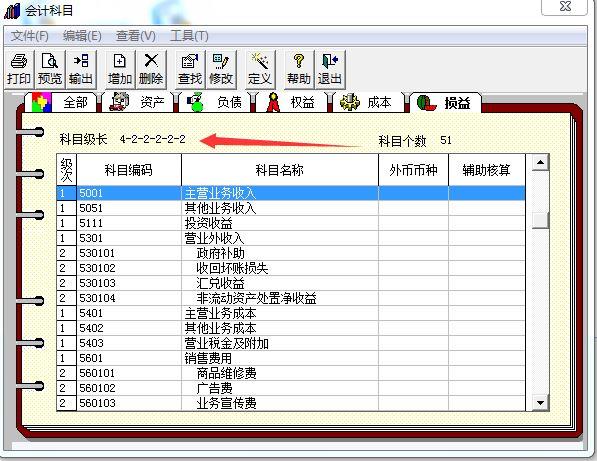The width and height of the screenshot is (597, 461).
Task: Open the 文件(F) menu
Action: click(x=30, y=36)
